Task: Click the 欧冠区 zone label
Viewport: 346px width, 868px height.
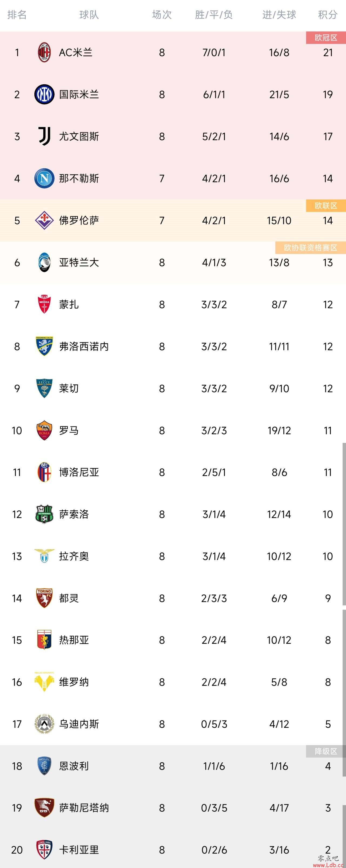Action: click(326, 38)
